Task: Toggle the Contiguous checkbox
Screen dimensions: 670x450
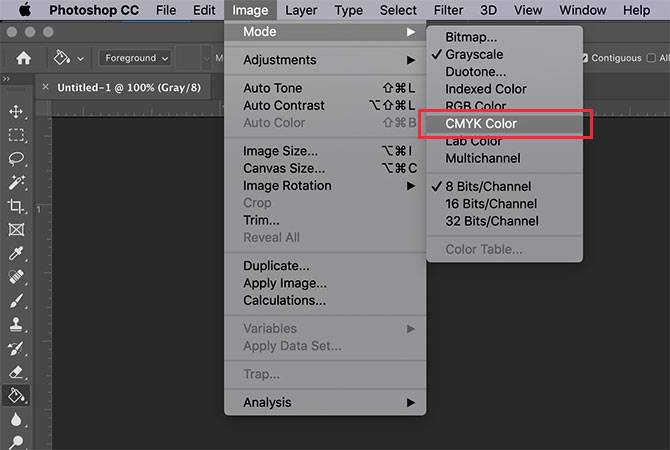Action: 585,58
